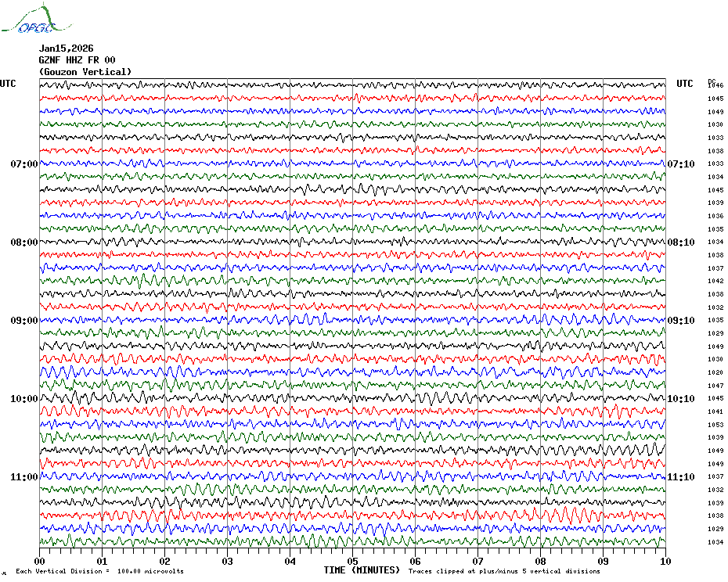Click the blue trace on the 11:00 row

pyautogui.click(x=353, y=476)
